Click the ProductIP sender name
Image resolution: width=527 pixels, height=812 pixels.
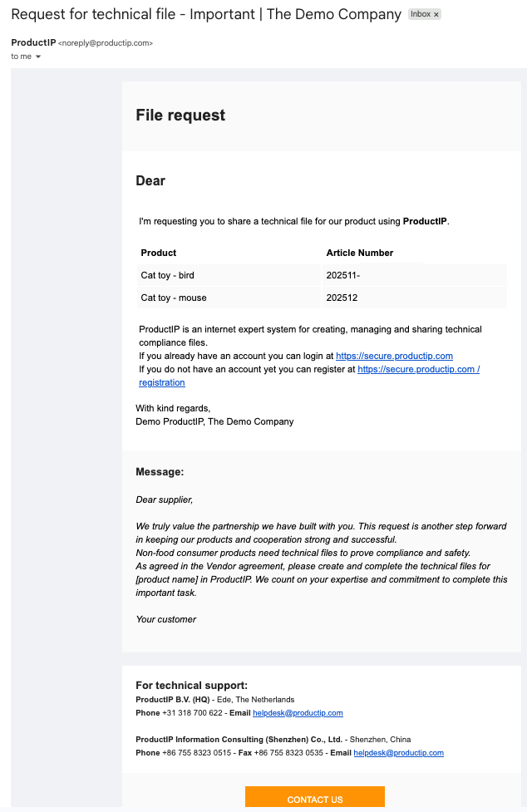[33, 42]
